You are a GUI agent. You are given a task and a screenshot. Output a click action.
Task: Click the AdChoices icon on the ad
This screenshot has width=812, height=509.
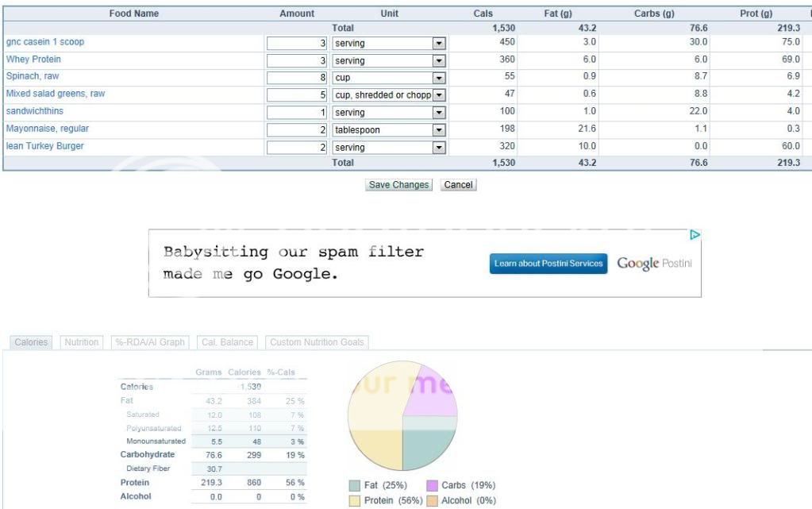click(695, 235)
